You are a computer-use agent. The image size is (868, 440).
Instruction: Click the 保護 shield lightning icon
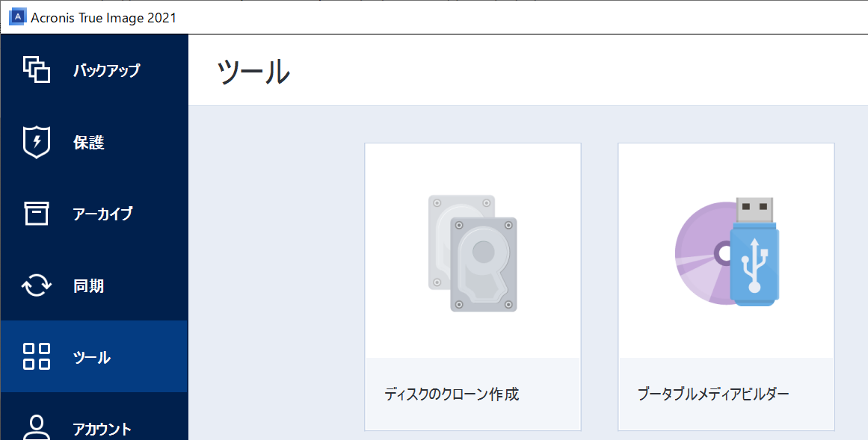37,142
